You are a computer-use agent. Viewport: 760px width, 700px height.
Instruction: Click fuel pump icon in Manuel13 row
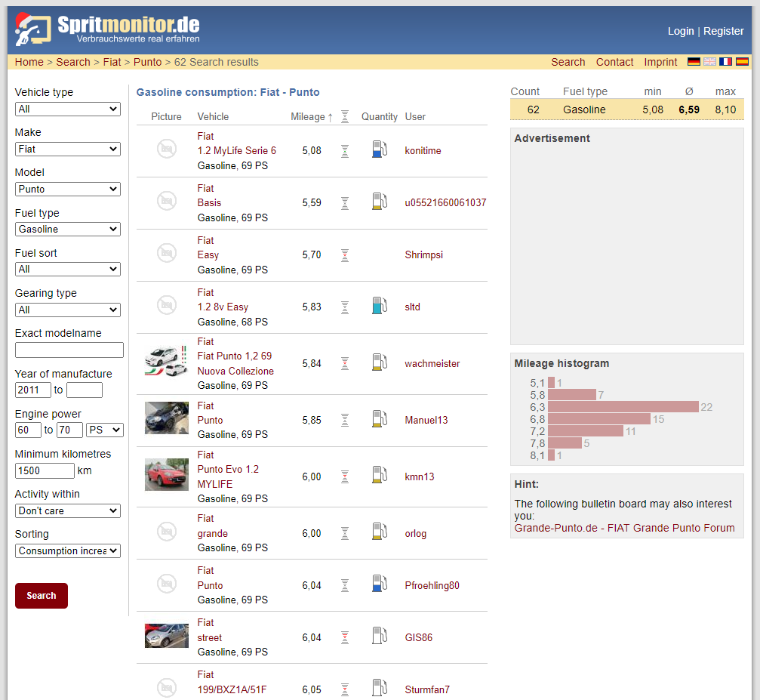pyautogui.click(x=380, y=419)
